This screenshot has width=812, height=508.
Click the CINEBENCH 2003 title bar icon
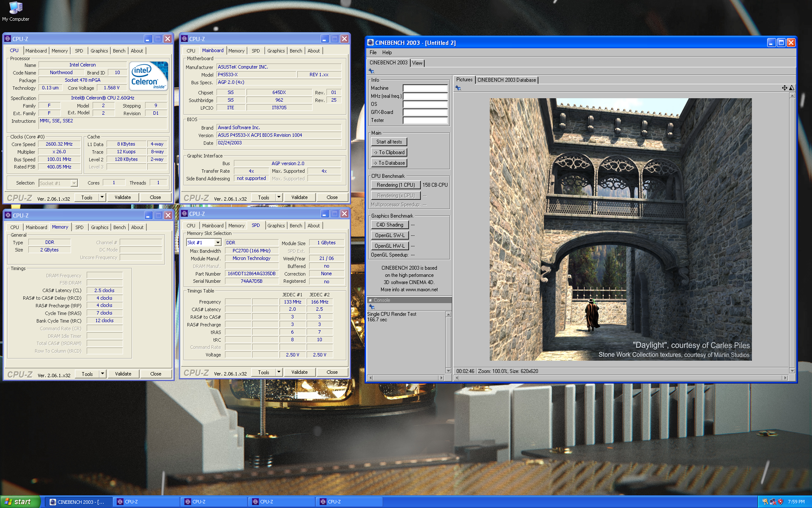tap(370, 43)
